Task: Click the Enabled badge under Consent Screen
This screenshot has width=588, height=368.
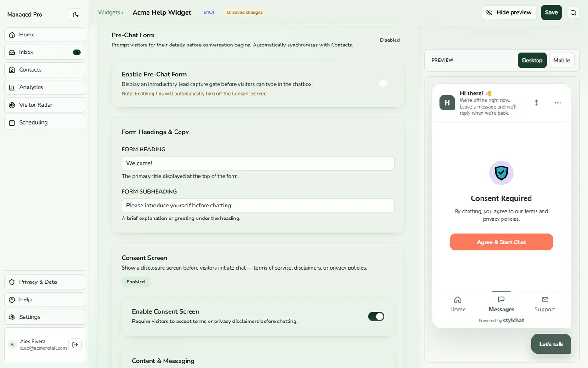Action: 136,282
